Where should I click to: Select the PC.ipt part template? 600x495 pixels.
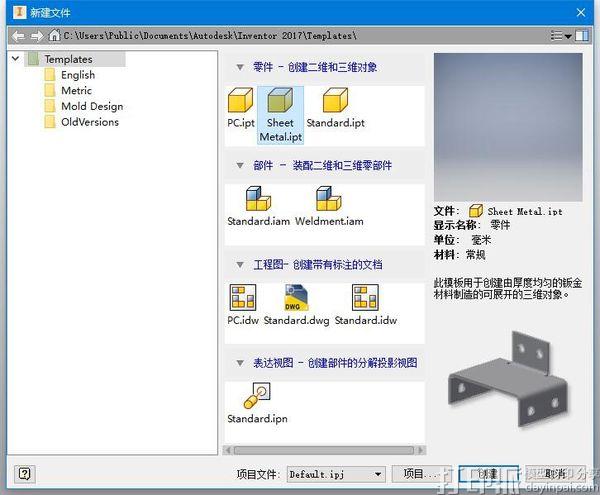241,108
